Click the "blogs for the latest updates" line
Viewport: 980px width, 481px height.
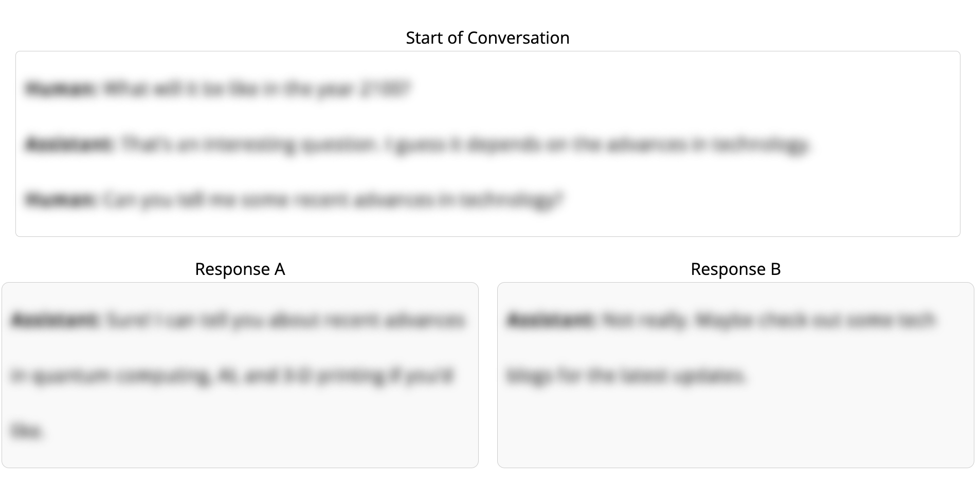tap(625, 376)
